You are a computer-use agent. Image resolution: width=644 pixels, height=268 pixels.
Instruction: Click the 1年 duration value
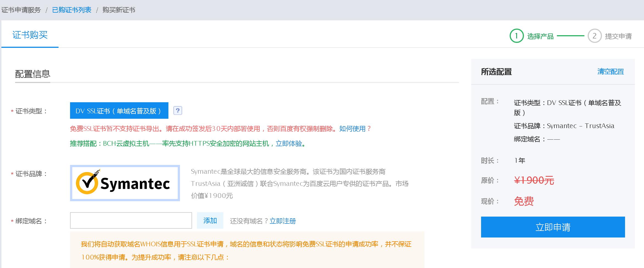520,161
